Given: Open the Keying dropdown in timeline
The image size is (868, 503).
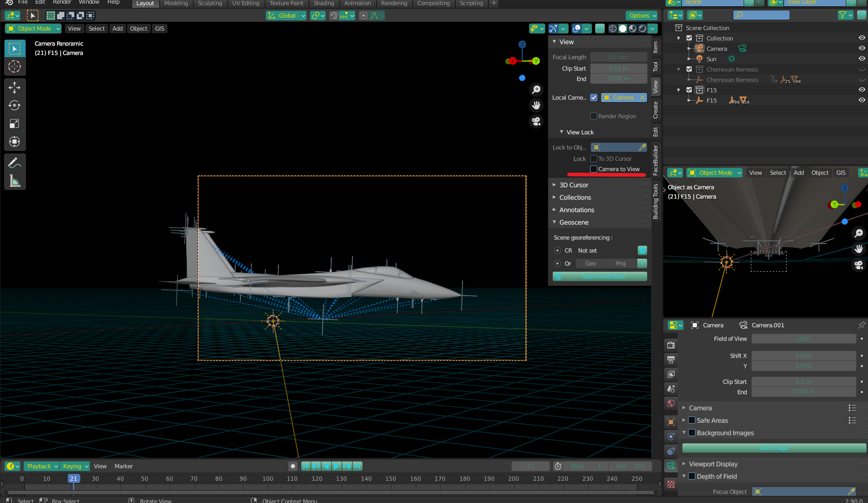Looking at the screenshot, I should [x=75, y=466].
